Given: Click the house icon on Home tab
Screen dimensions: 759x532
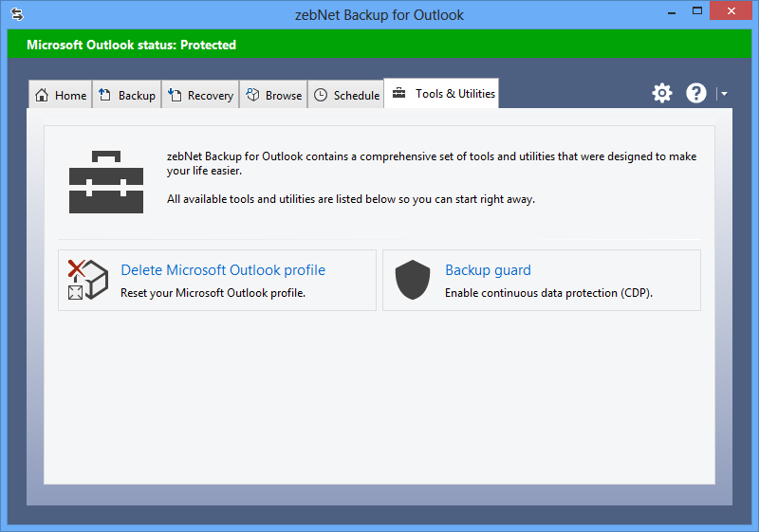Looking at the screenshot, I should [x=42, y=95].
